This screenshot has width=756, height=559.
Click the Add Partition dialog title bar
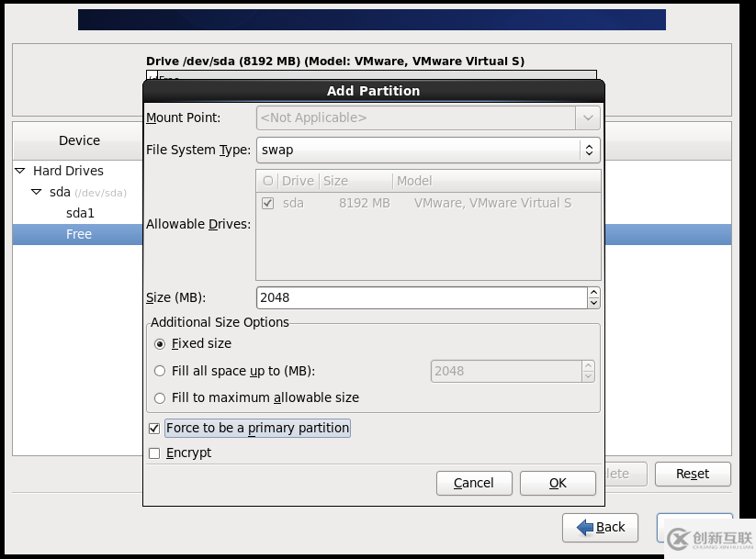pos(374,91)
